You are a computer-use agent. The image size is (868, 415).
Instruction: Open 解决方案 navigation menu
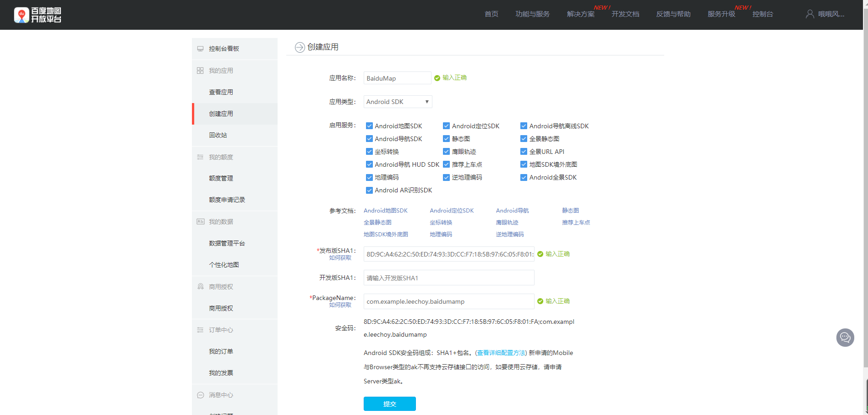point(581,14)
